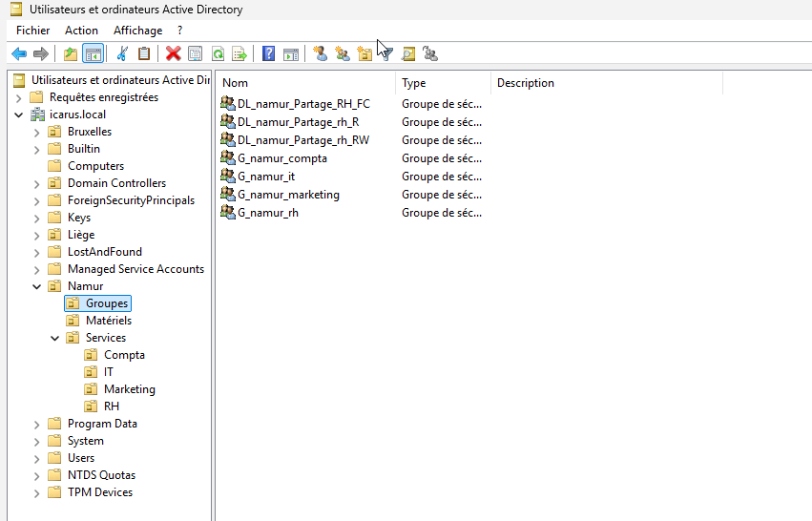This screenshot has width=812, height=521.
Task: Expand the TPM Devices node
Action: [37, 493]
